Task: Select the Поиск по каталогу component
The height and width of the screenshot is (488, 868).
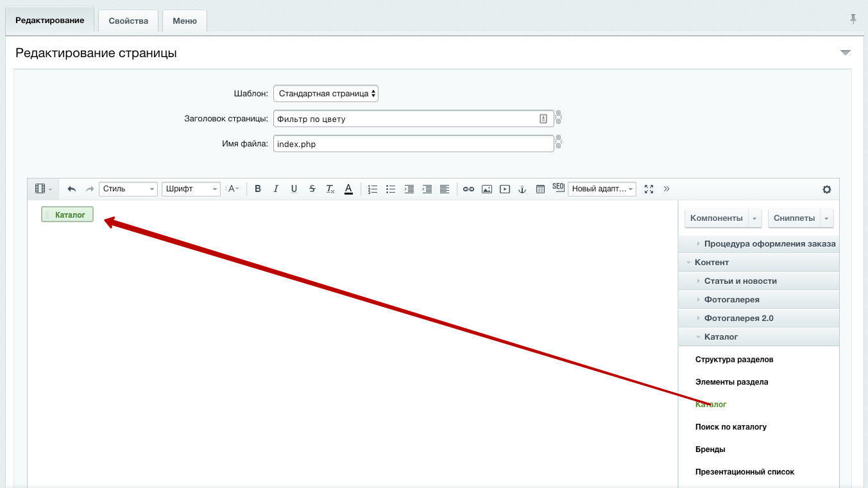Action: [731, 427]
